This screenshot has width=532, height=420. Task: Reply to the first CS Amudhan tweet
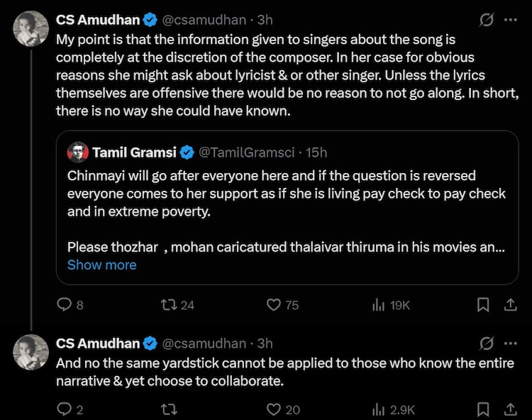click(64, 305)
